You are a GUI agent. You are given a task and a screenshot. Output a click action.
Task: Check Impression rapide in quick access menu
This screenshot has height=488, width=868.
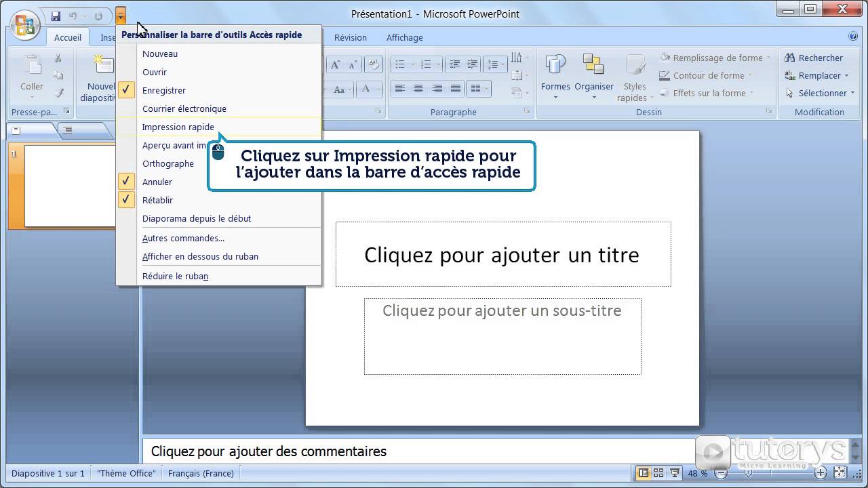pyautogui.click(x=218, y=127)
